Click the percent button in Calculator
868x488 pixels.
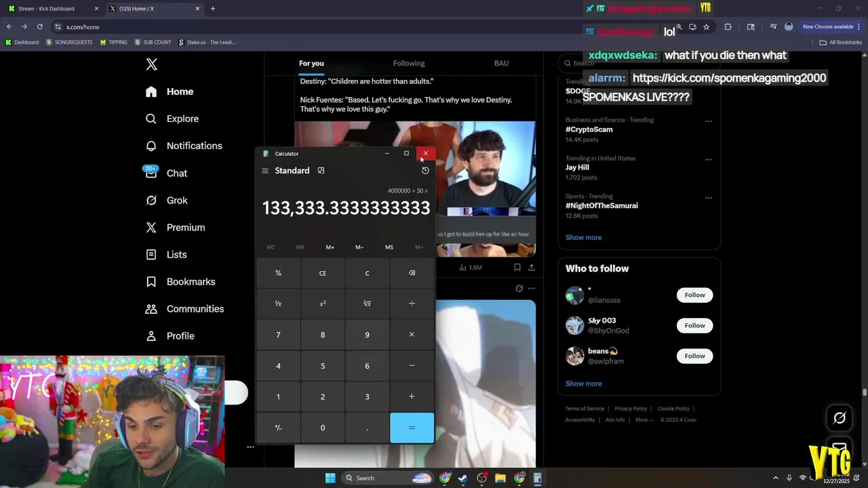278,273
